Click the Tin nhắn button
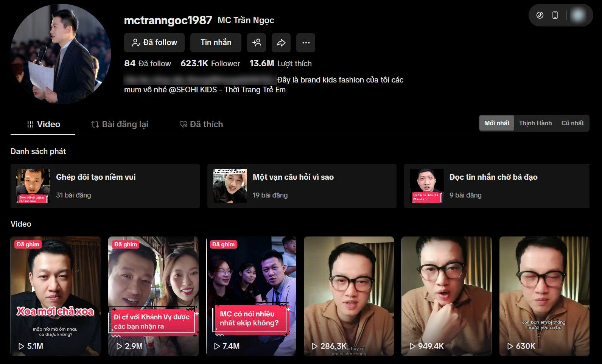This screenshot has height=364, width=602. pyautogui.click(x=216, y=43)
